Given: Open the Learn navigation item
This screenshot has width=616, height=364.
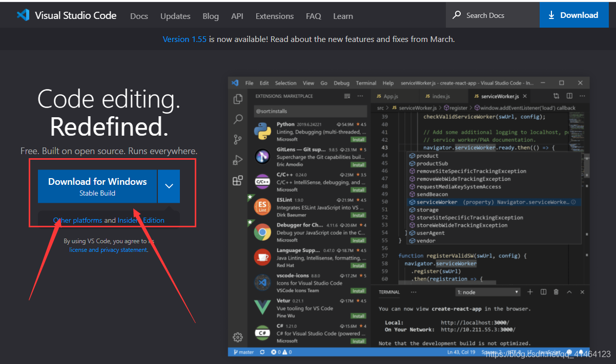Looking at the screenshot, I should click(343, 16).
